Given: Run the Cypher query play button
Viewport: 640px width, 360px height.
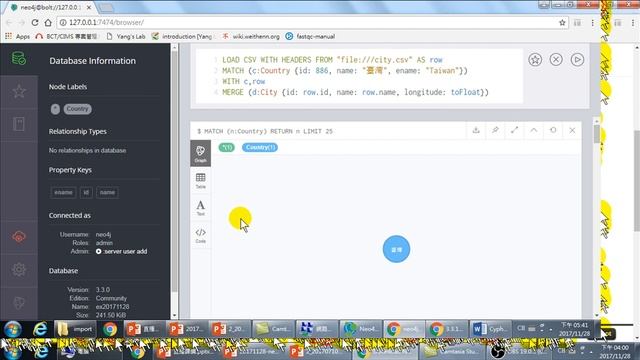Looking at the screenshot, I should click(x=577, y=60).
